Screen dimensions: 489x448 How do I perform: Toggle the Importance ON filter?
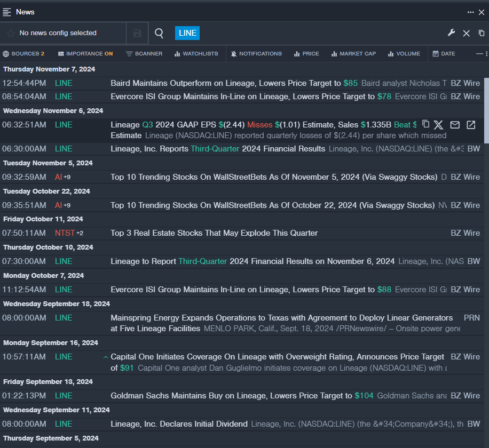(85, 54)
